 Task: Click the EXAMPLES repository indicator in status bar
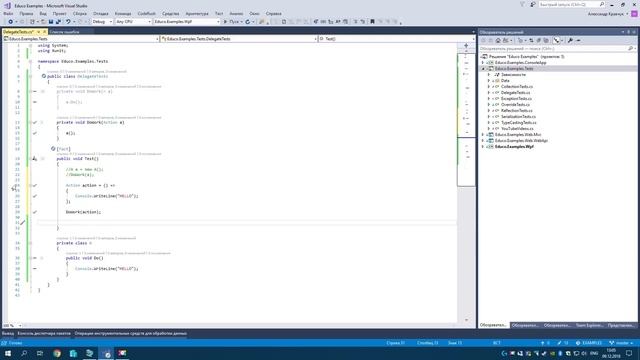coord(589,343)
